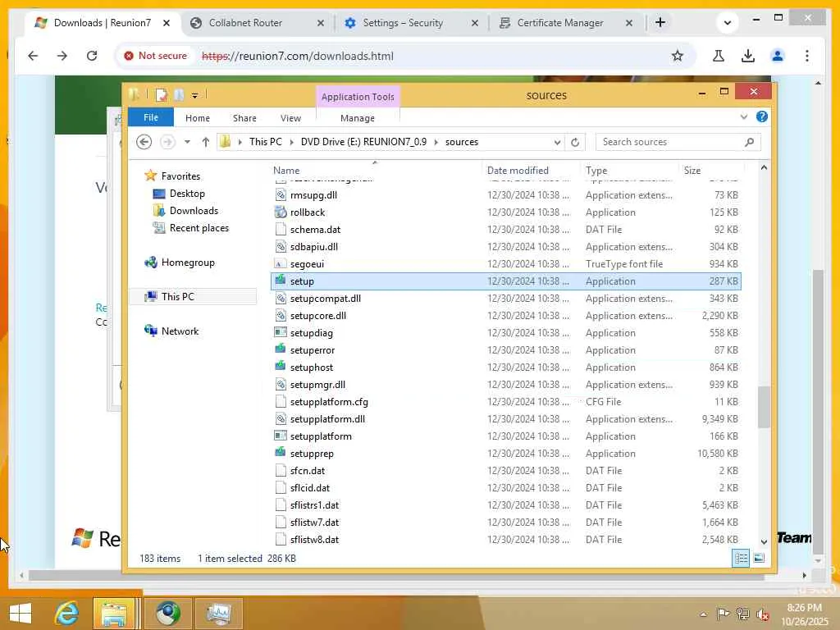Select the rollback application icon
Screen dimensions: 840x630
[281, 212]
